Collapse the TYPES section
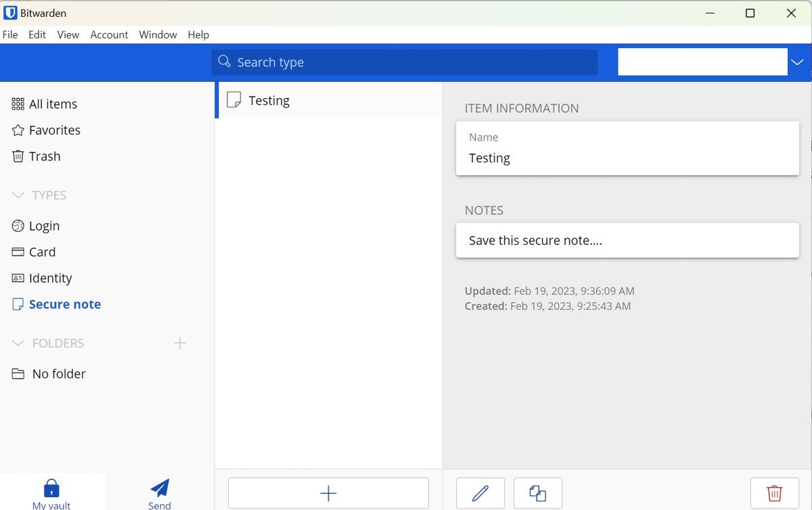Image resolution: width=812 pixels, height=510 pixels. pos(18,195)
